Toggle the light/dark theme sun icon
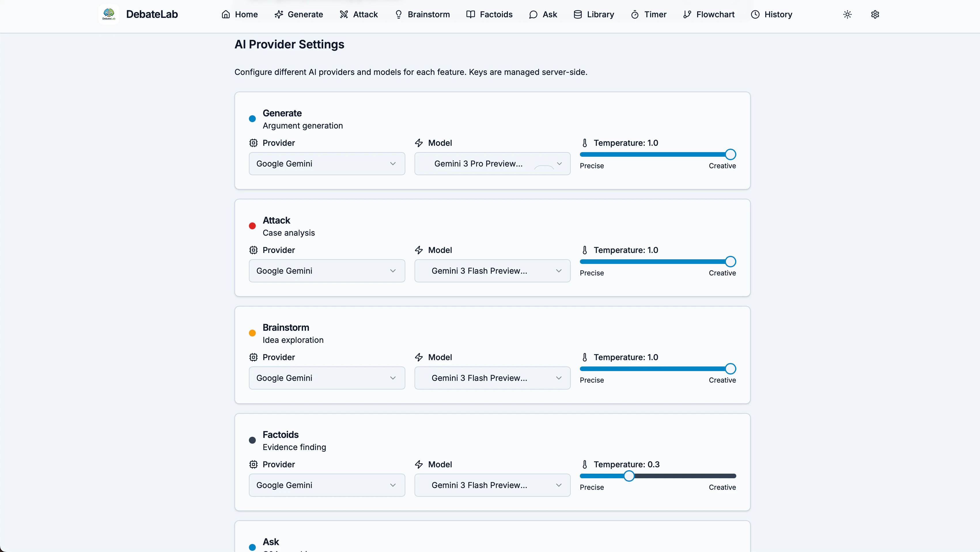The height and width of the screenshot is (552, 980). 847,14
